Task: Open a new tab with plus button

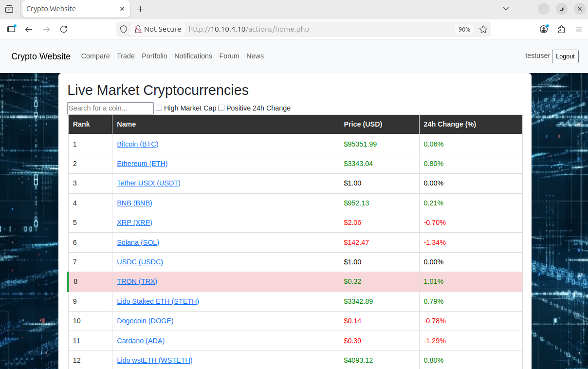Action: (x=141, y=9)
